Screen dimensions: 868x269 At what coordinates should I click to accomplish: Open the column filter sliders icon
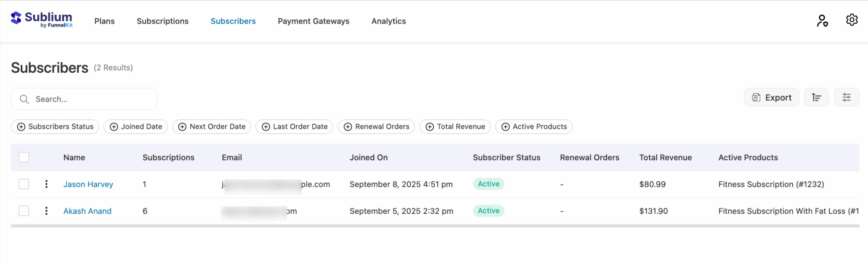[x=846, y=97]
